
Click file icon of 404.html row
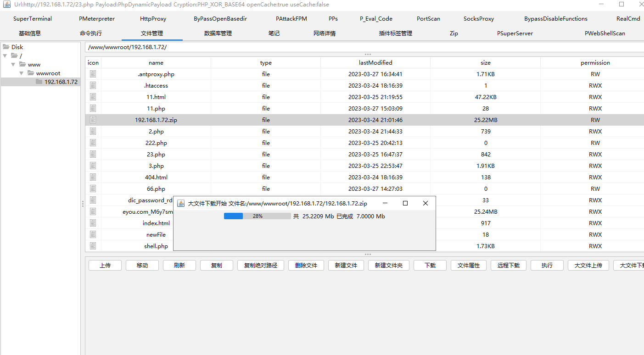(93, 177)
